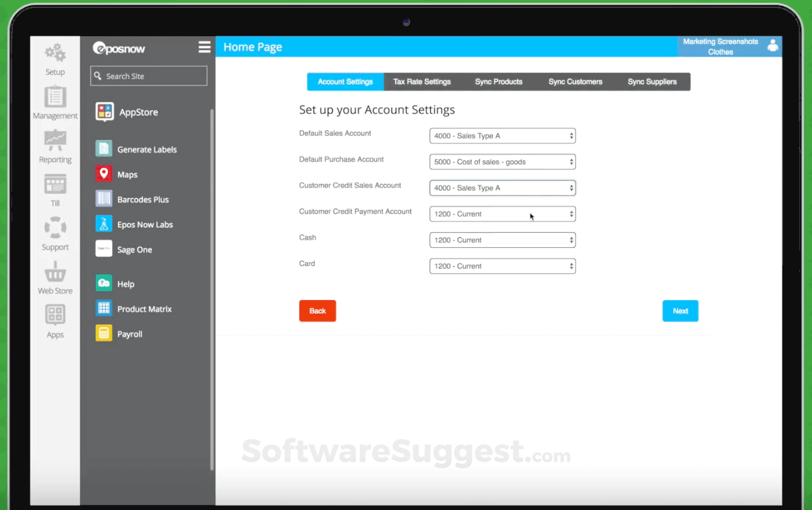812x510 pixels.
Task: Open the Default Sales Account dropdown
Action: point(502,136)
